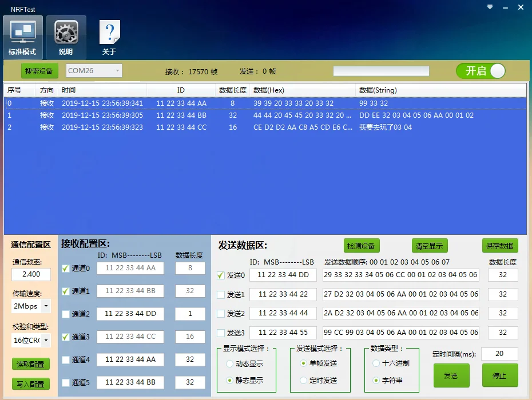The image size is (532, 400).
Task: Check the 发送3 checkbox
Action: 221,333
